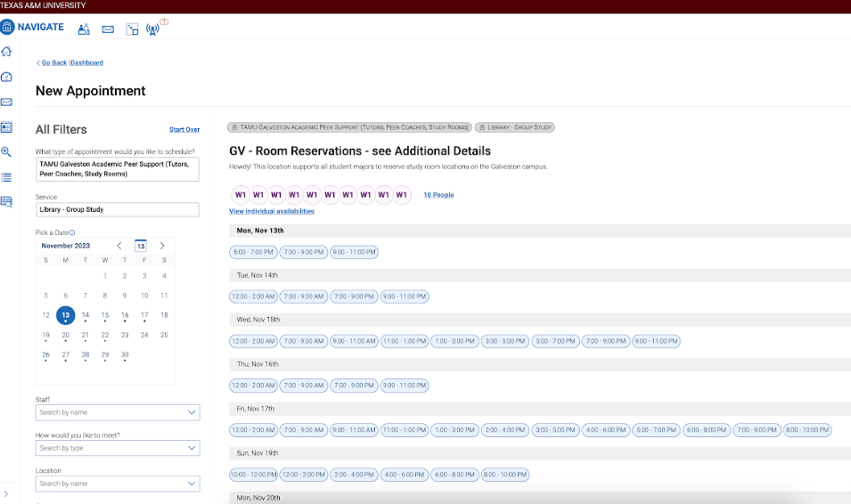Viewport: 851px width, 504px height.
Task: Go to previous month in calendar
Action: click(x=119, y=246)
